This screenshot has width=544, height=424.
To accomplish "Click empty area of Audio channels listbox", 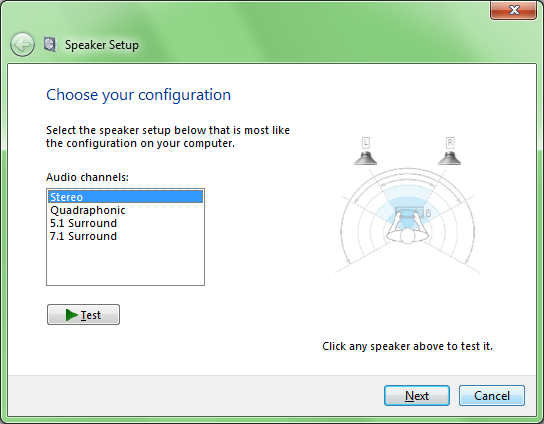I will pos(125,264).
